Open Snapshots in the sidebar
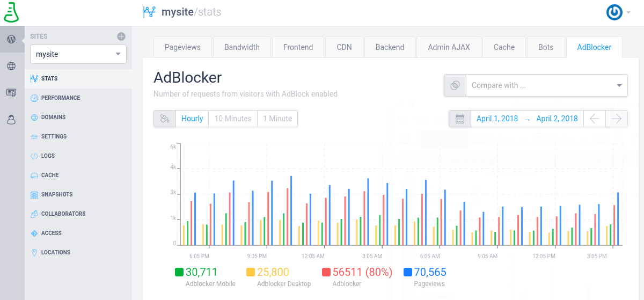Image resolution: width=644 pixels, height=300 pixels. [56, 194]
